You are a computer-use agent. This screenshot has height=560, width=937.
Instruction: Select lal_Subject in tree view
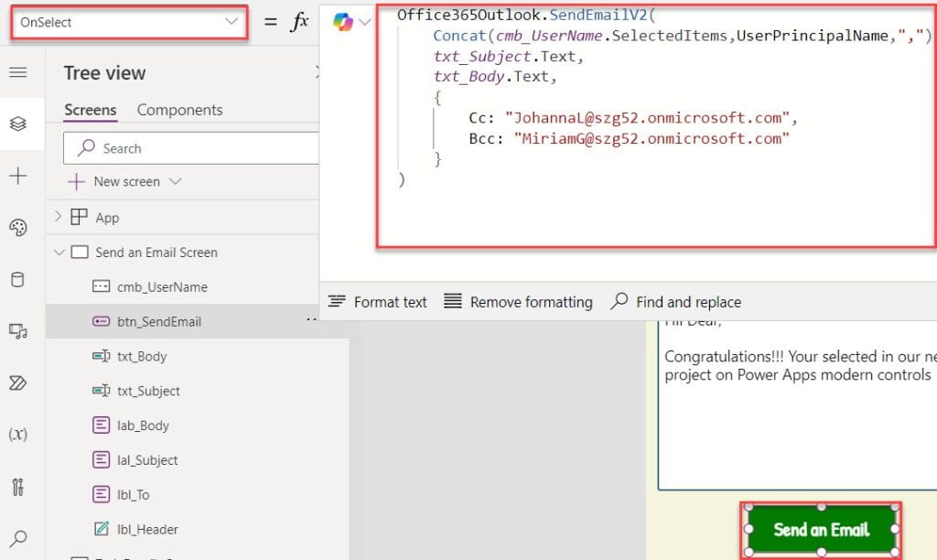tap(147, 460)
